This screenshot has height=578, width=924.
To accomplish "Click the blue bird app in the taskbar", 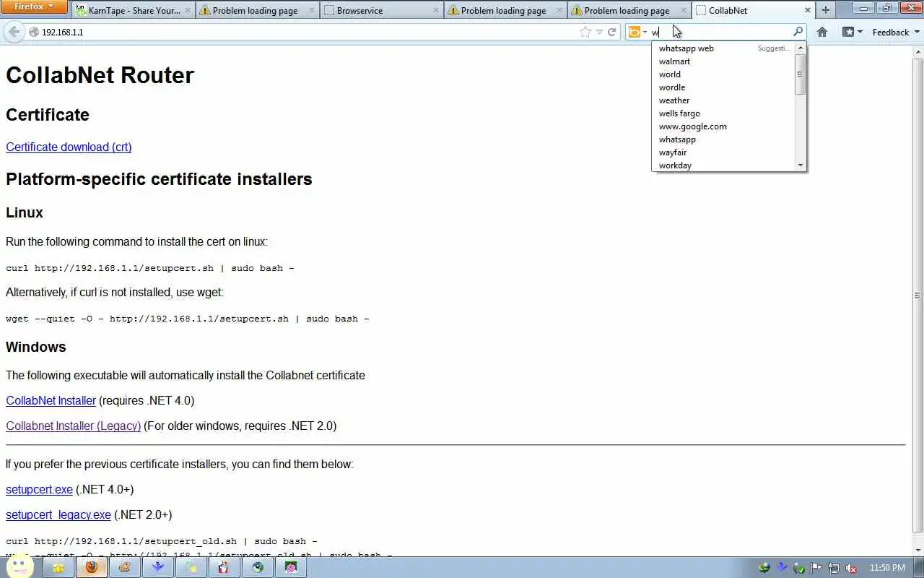I will pyautogui.click(x=158, y=567).
